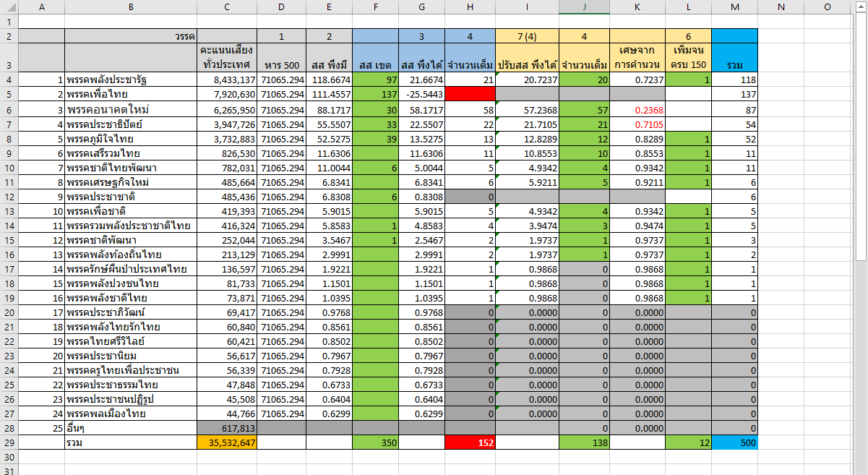Select column H header
Viewport: 868px width, 475px height.
pos(470,7)
